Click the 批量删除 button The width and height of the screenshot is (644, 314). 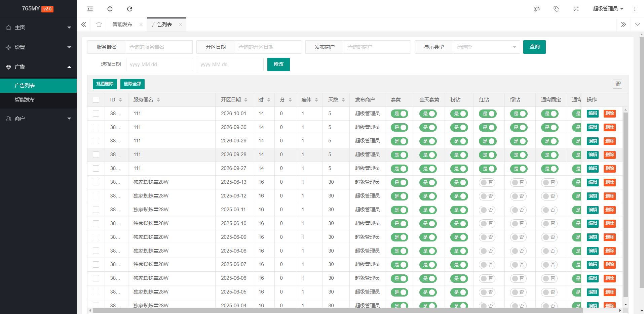[105, 84]
